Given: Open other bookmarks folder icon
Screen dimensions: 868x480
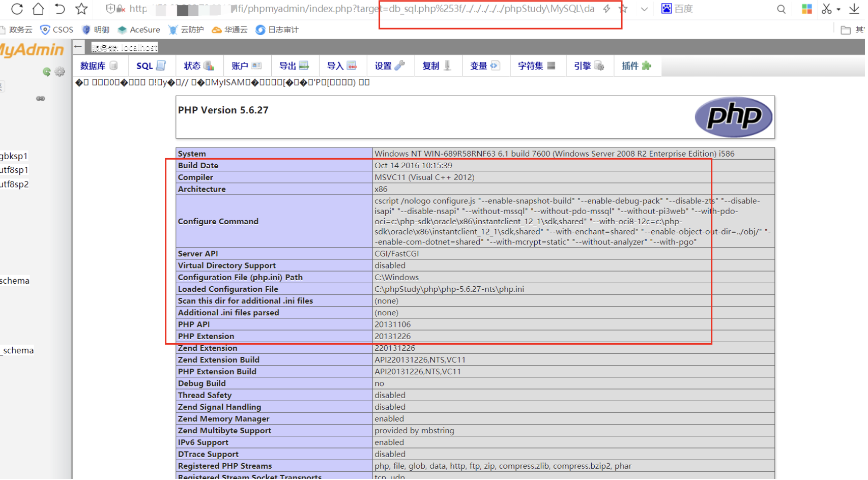Looking at the screenshot, I should [x=845, y=30].
